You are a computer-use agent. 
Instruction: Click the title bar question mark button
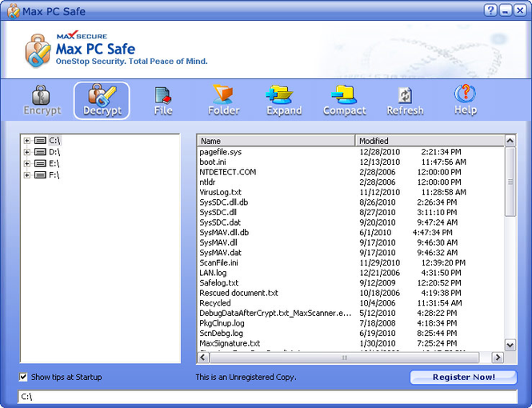click(490, 10)
